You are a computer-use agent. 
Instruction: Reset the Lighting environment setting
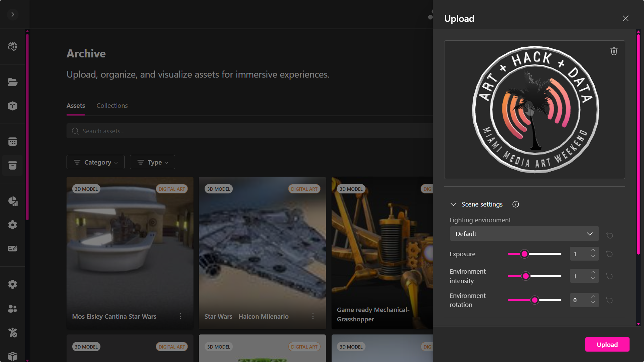coord(609,235)
